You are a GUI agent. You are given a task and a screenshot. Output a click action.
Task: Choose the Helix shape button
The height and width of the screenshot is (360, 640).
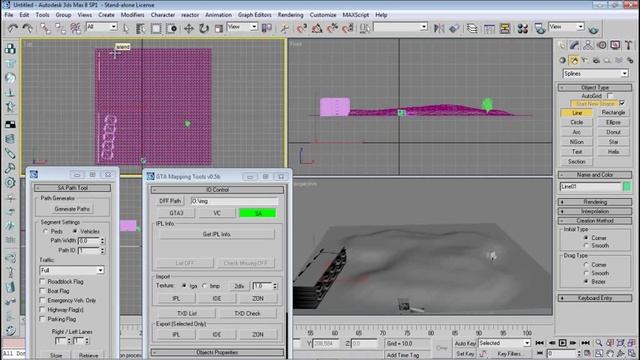click(613, 151)
